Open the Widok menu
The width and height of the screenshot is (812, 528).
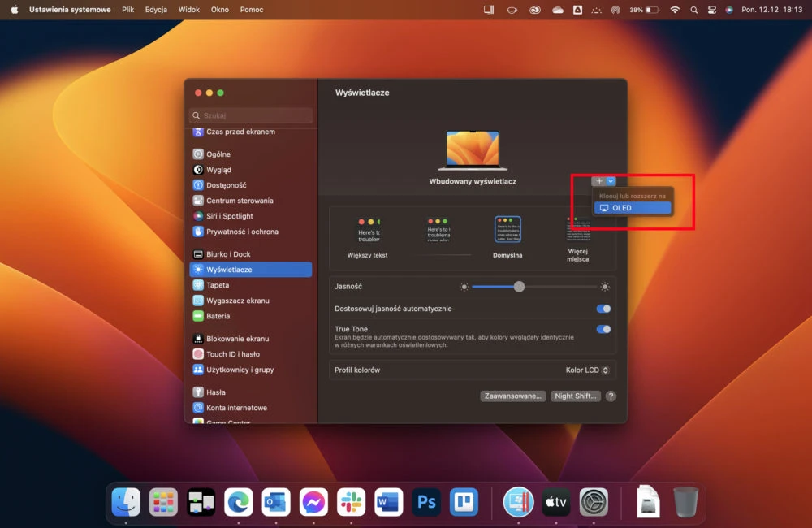(x=188, y=9)
